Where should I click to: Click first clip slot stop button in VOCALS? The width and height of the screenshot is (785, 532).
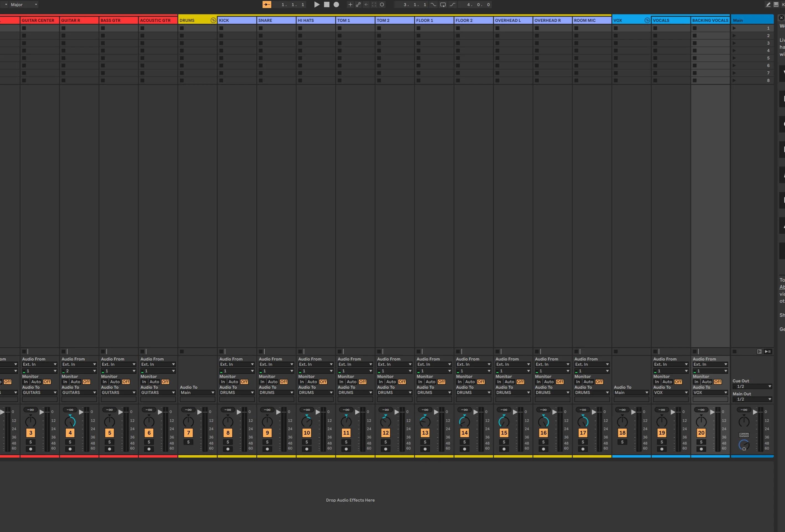(655, 28)
